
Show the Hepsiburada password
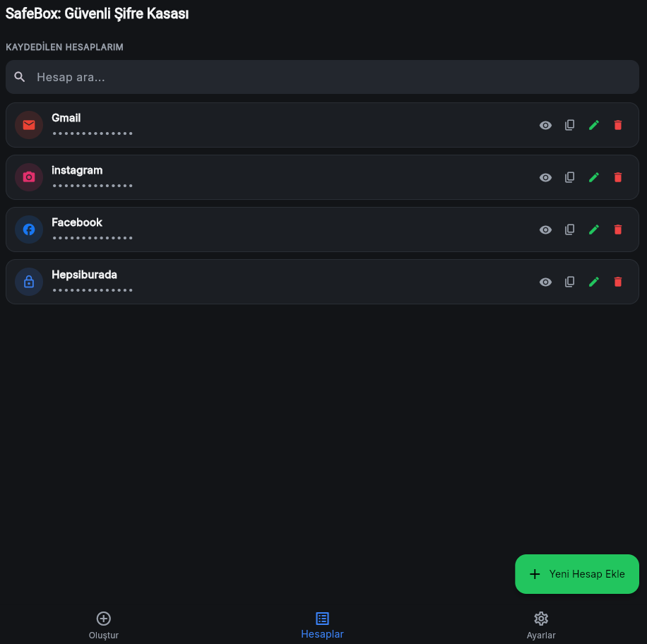tap(545, 282)
